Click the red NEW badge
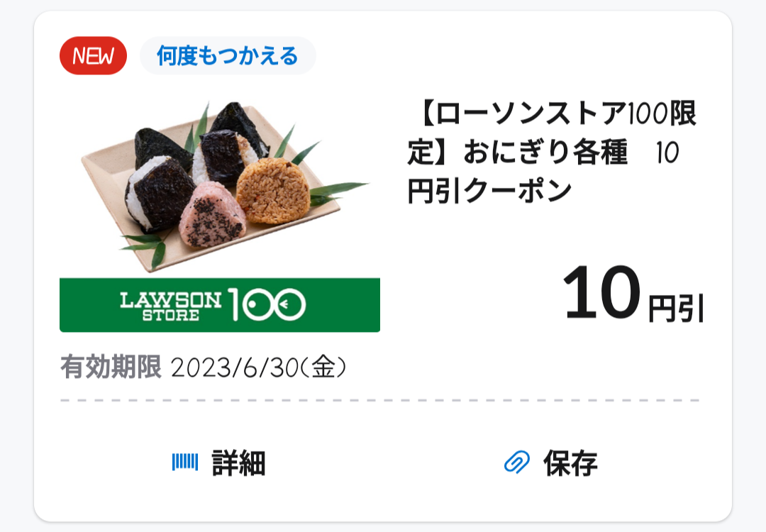 pos(93,56)
